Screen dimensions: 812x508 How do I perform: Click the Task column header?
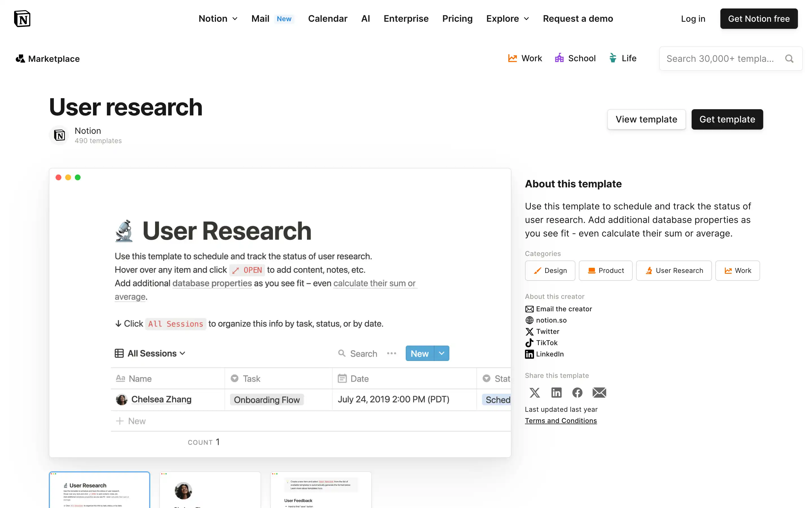pyautogui.click(x=279, y=379)
